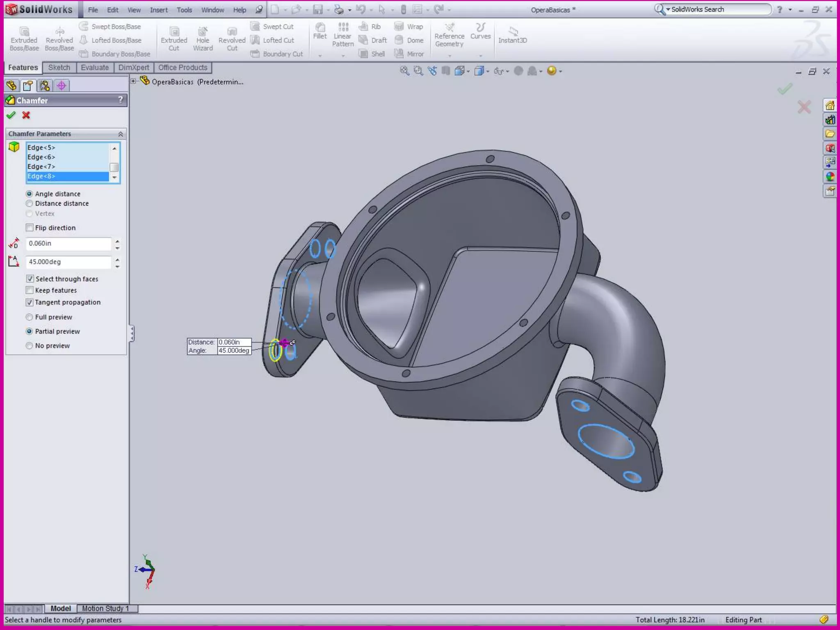The width and height of the screenshot is (840, 630).
Task: Click the Instant3D icon
Action: pyautogui.click(x=512, y=32)
